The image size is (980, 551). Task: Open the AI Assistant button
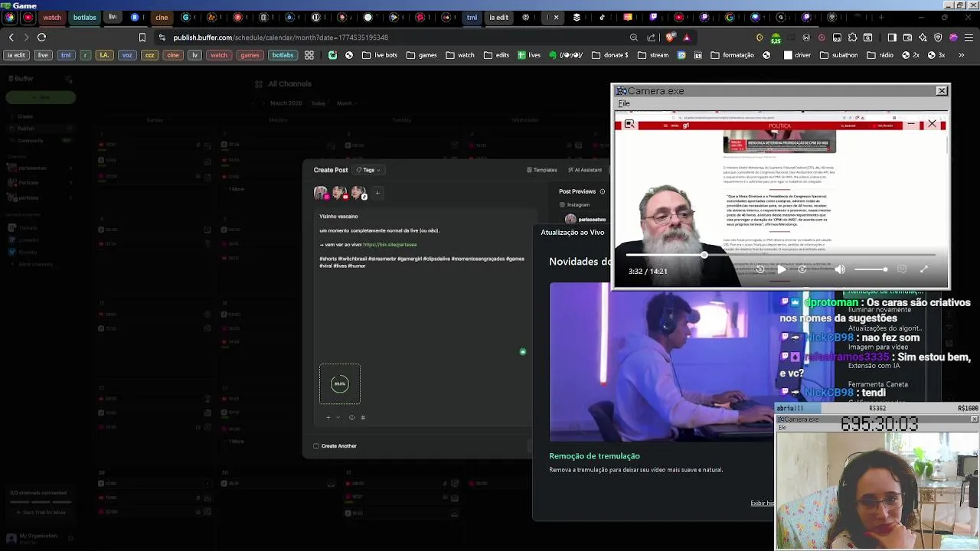(584, 170)
